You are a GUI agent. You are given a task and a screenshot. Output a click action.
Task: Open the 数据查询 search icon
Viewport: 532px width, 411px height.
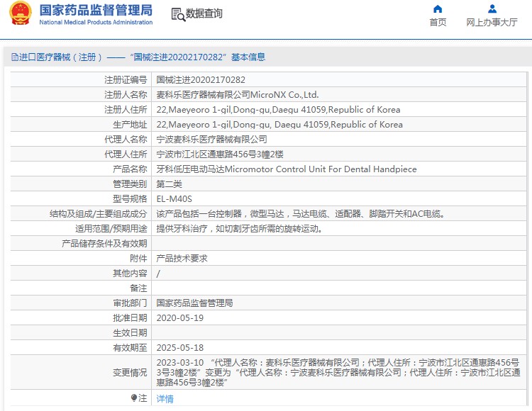tap(178, 15)
